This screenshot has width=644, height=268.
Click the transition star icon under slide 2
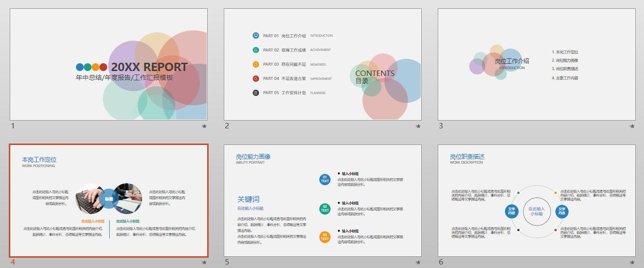click(418, 126)
